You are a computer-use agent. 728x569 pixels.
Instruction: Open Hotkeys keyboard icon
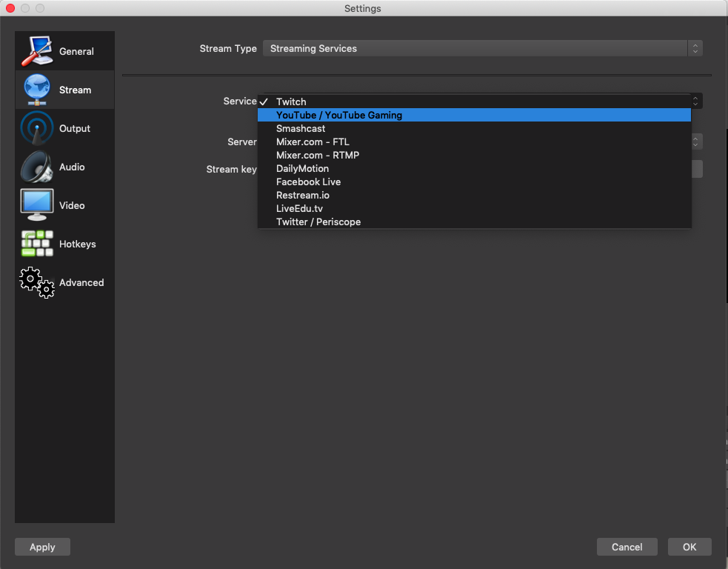(37, 244)
